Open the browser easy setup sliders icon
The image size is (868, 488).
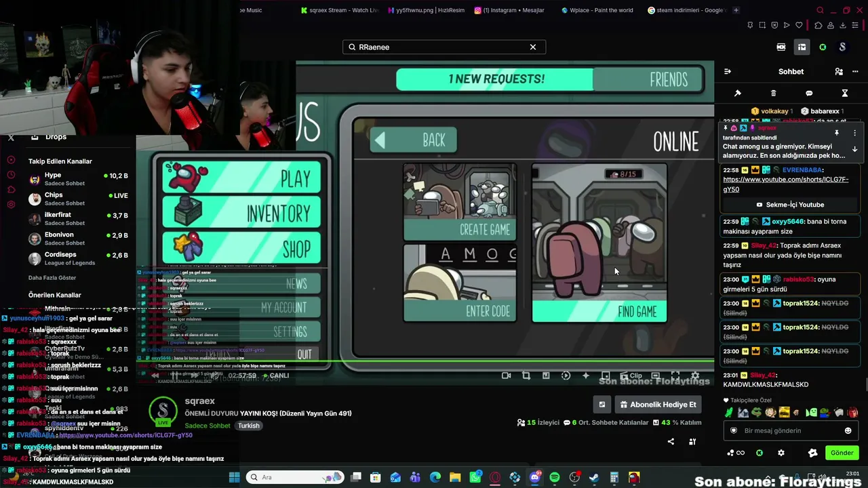[x=856, y=26]
